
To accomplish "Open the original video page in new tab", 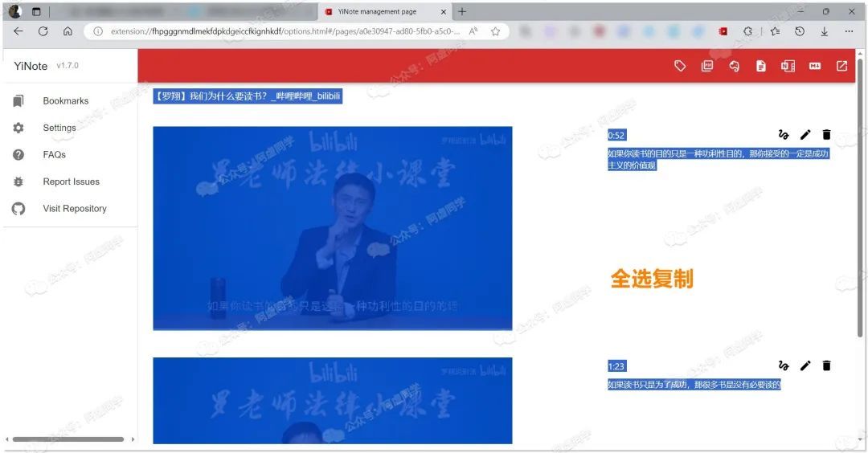I will [x=842, y=66].
